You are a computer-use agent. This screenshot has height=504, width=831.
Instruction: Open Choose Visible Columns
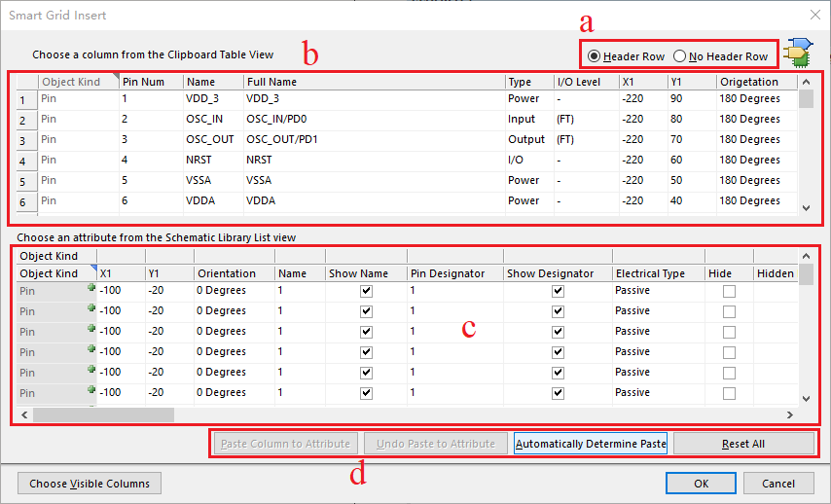(90, 484)
